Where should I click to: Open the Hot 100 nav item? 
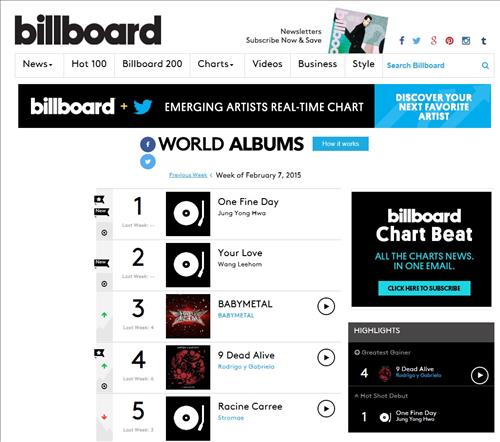[89, 64]
